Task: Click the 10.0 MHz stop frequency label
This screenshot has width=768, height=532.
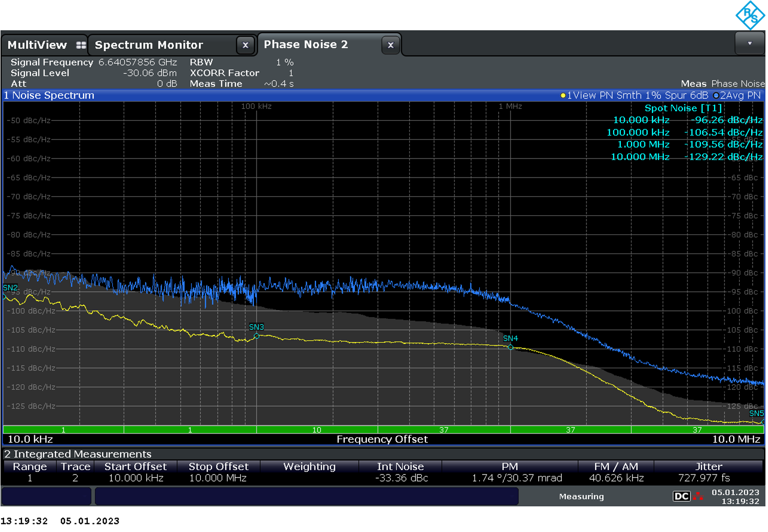Action: (x=736, y=439)
